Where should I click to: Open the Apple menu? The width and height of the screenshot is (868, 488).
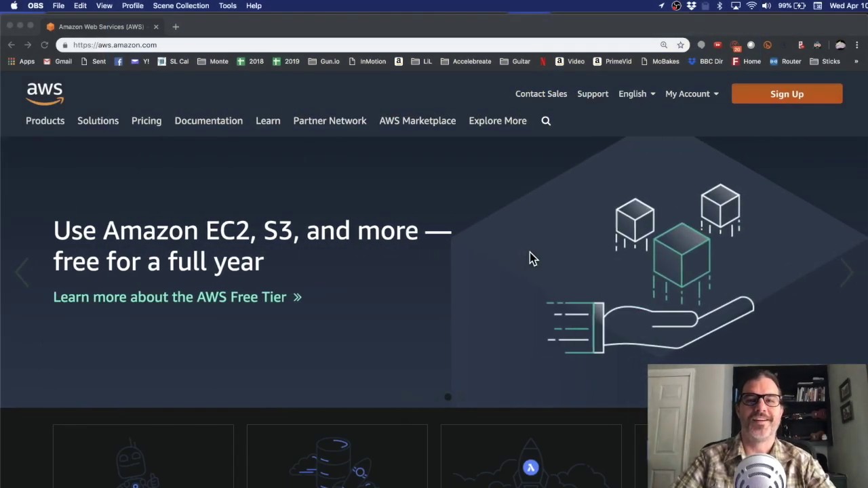[x=14, y=5]
